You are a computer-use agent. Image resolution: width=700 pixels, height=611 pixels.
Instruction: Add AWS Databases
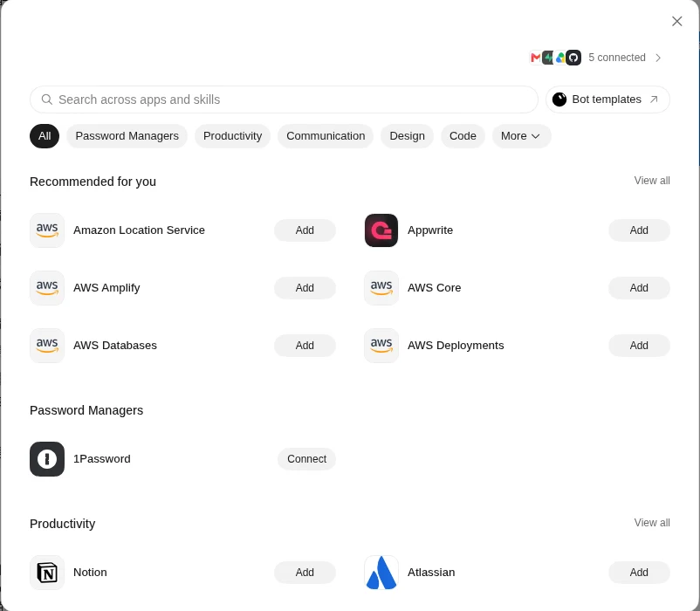305,346
